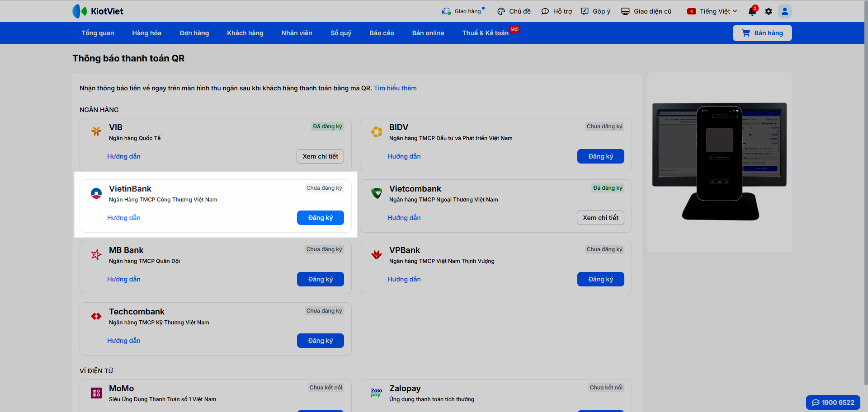Open the Nhân viên menu

tap(297, 33)
